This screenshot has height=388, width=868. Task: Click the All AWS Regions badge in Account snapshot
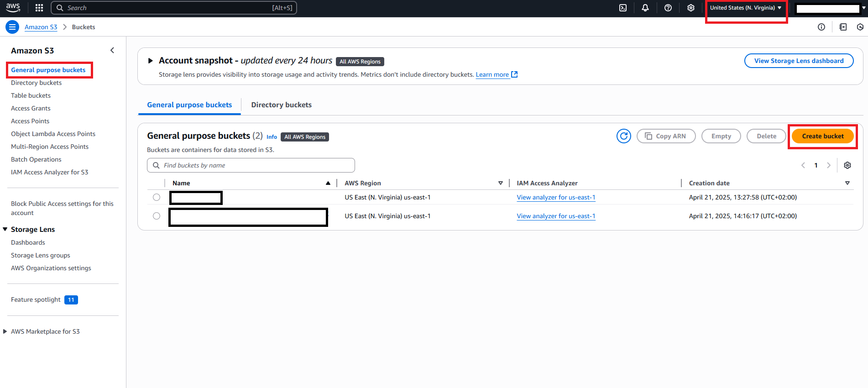pyautogui.click(x=360, y=62)
